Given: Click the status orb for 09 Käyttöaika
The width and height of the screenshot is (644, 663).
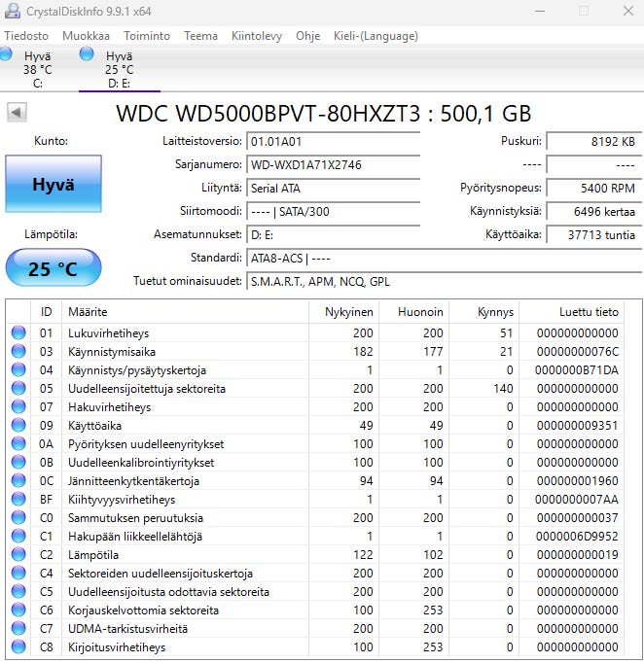Looking at the screenshot, I should tap(18, 425).
